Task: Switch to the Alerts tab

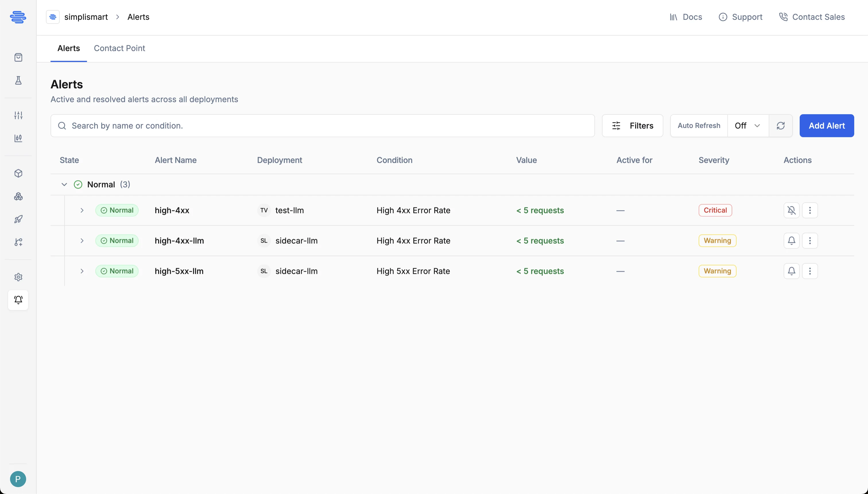Action: 69,48
